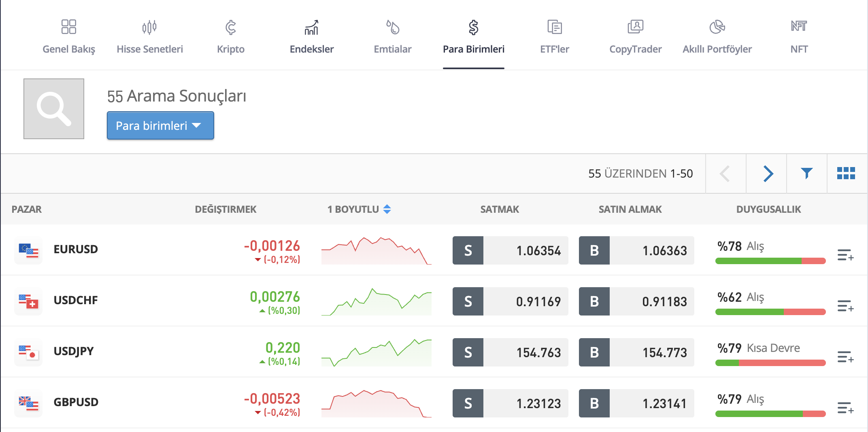This screenshot has height=432, width=868.
Task: Click the GBPUSD sentiment bar
Action: click(x=770, y=413)
